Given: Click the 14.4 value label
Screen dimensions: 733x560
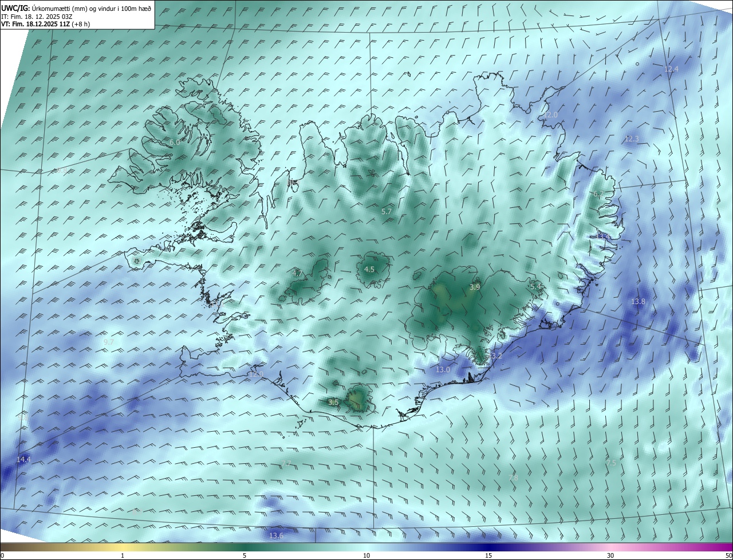Looking at the screenshot, I should (x=23, y=459).
